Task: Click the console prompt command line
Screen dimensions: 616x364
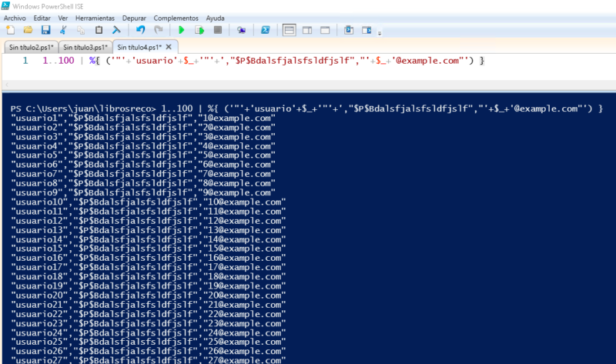Action: pyautogui.click(x=306, y=109)
